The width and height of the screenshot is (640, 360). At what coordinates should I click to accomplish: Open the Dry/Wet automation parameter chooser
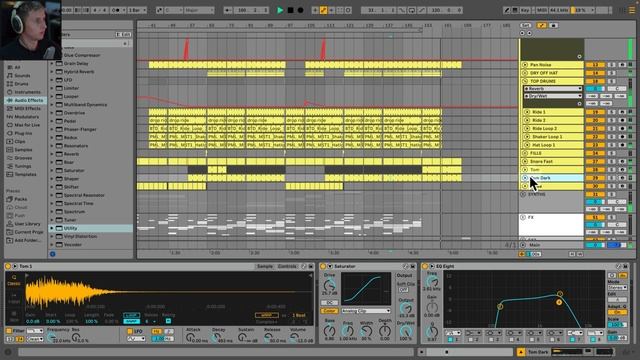(553, 96)
